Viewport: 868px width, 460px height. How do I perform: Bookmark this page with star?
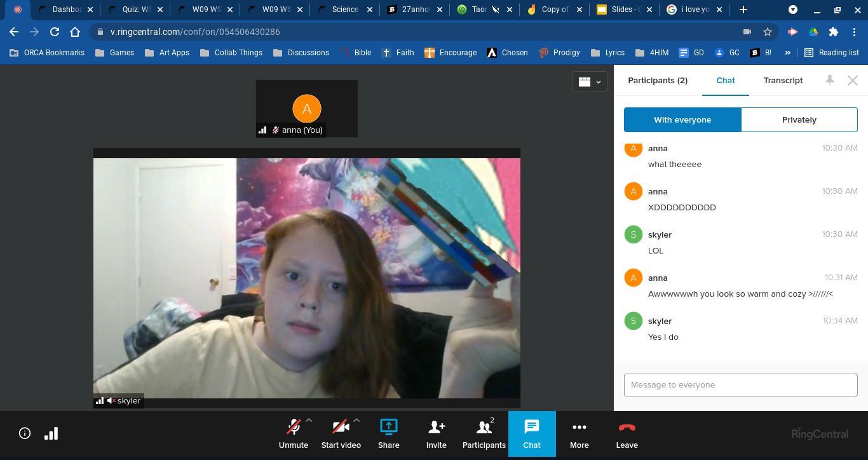(768, 32)
